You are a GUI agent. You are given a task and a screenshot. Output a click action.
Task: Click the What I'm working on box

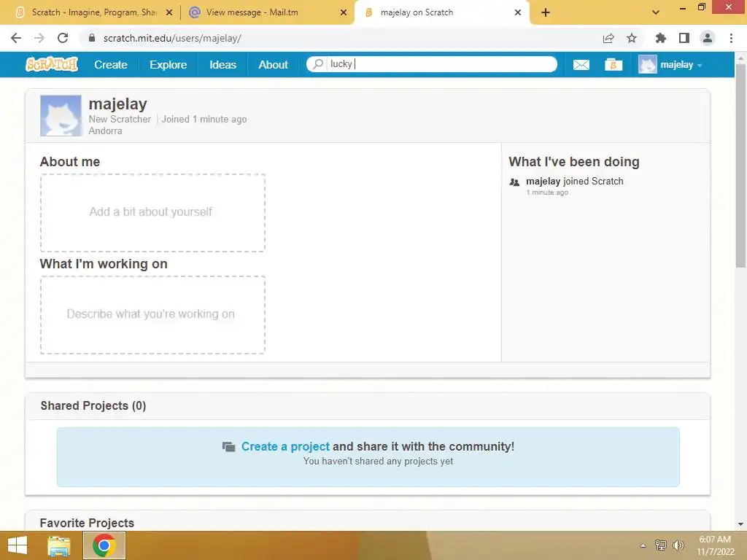pyautogui.click(x=152, y=315)
